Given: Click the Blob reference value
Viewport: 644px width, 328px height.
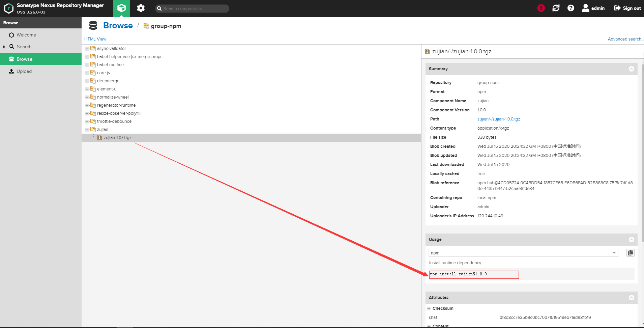Looking at the screenshot, I should pos(555,186).
